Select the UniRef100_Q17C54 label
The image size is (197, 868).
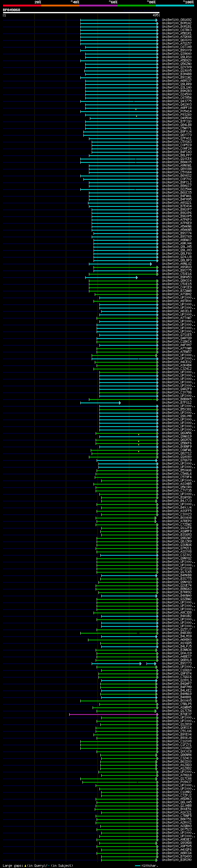point(177,711)
